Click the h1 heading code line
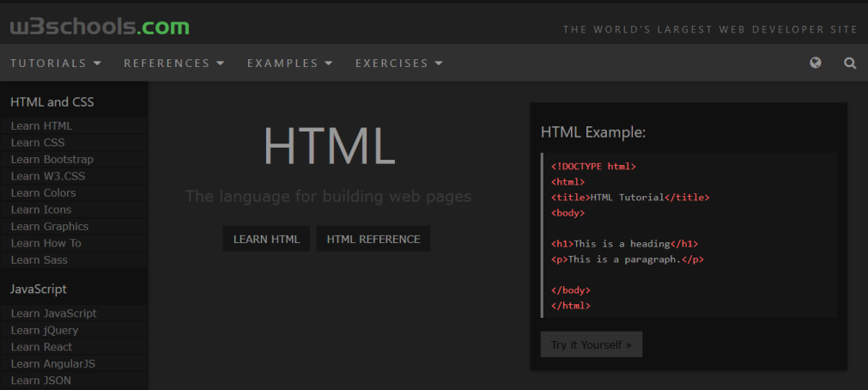Image resolution: width=868 pixels, height=390 pixels. click(624, 244)
